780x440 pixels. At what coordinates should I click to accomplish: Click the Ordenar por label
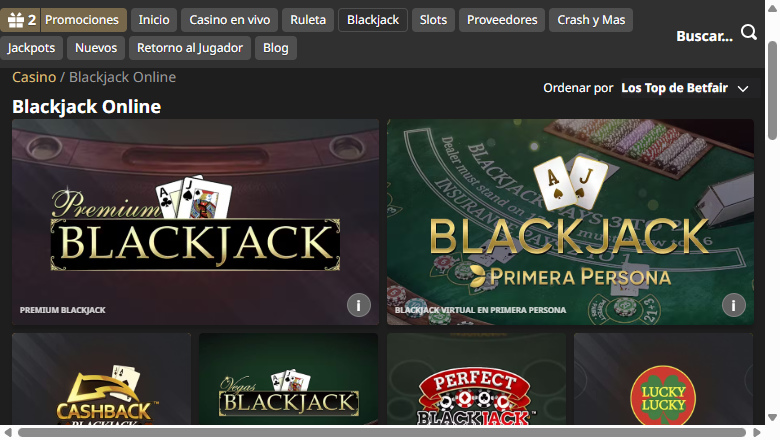pos(578,88)
